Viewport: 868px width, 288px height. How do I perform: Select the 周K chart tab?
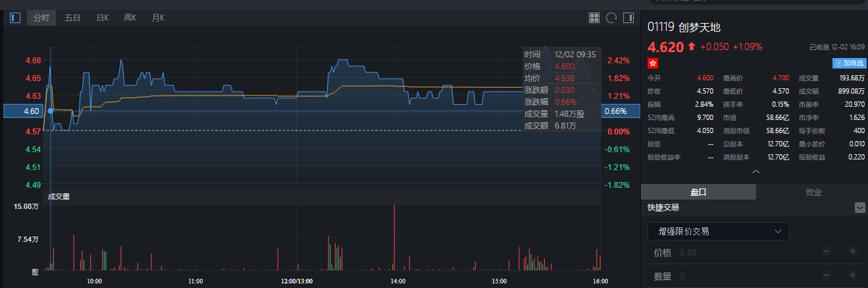click(130, 18)
